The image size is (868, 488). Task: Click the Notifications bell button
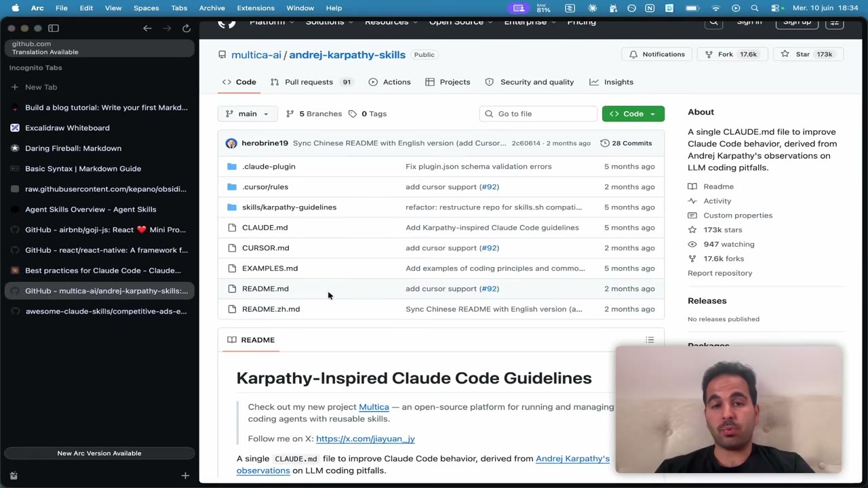click(657, 54)
